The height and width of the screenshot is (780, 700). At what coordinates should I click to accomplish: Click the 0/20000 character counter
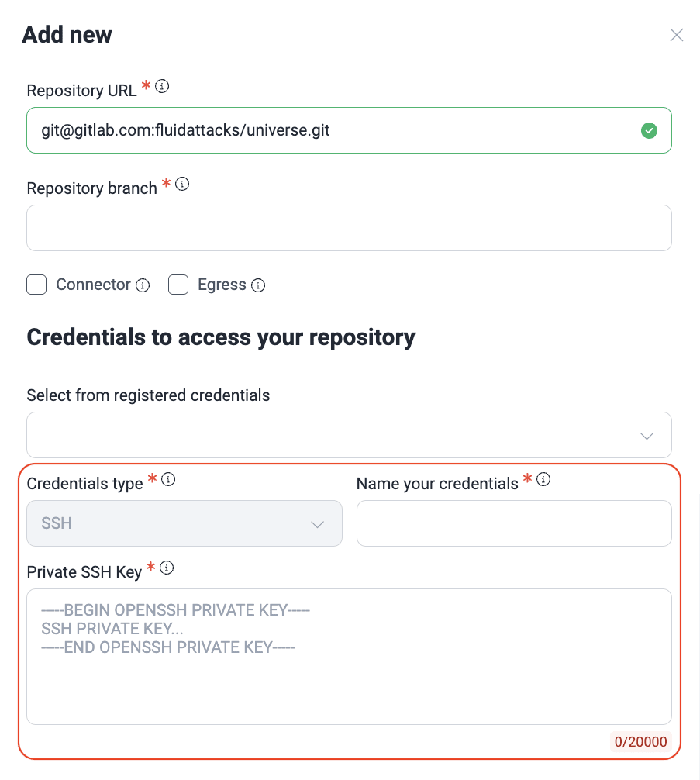tap(640, 742)
